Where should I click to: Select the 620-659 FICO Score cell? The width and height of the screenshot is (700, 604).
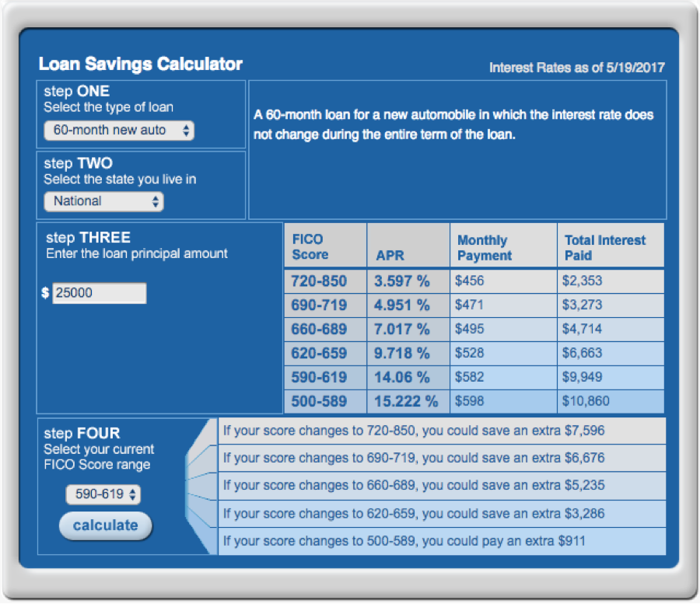[x=325, y=353]
